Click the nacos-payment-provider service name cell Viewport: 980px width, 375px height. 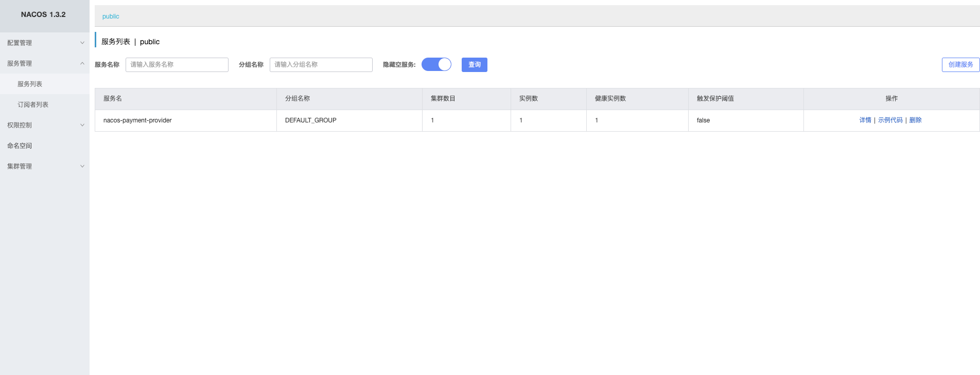click(x=137, y=120)
